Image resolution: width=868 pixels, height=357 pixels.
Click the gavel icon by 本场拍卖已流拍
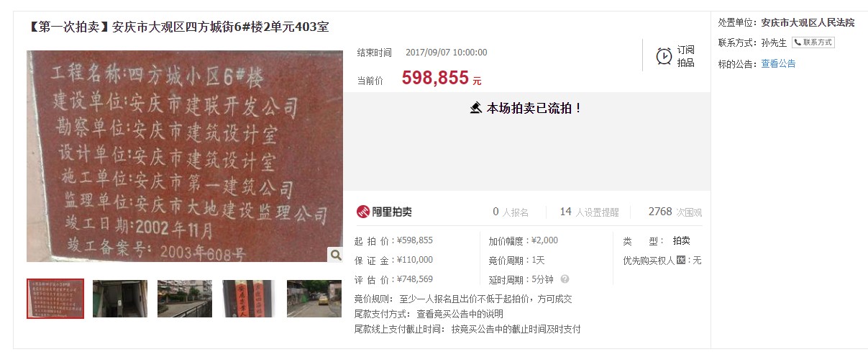tap(476, 108)
